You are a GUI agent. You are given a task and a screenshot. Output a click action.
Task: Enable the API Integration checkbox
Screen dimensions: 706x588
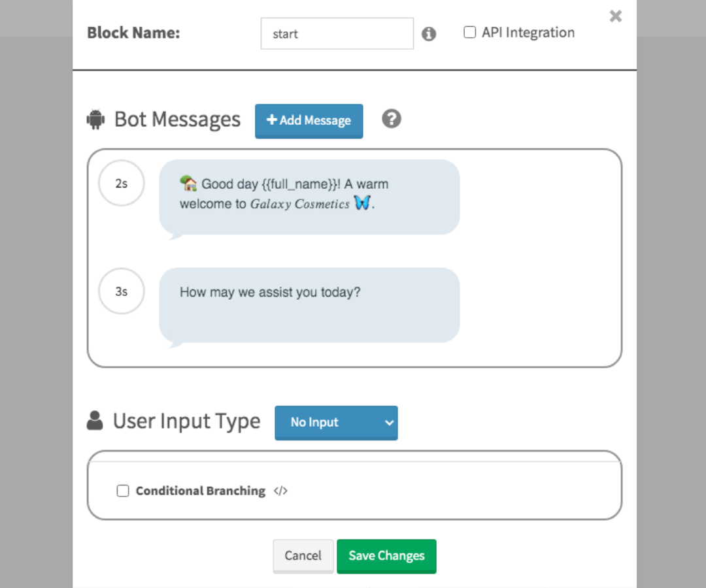469,33
